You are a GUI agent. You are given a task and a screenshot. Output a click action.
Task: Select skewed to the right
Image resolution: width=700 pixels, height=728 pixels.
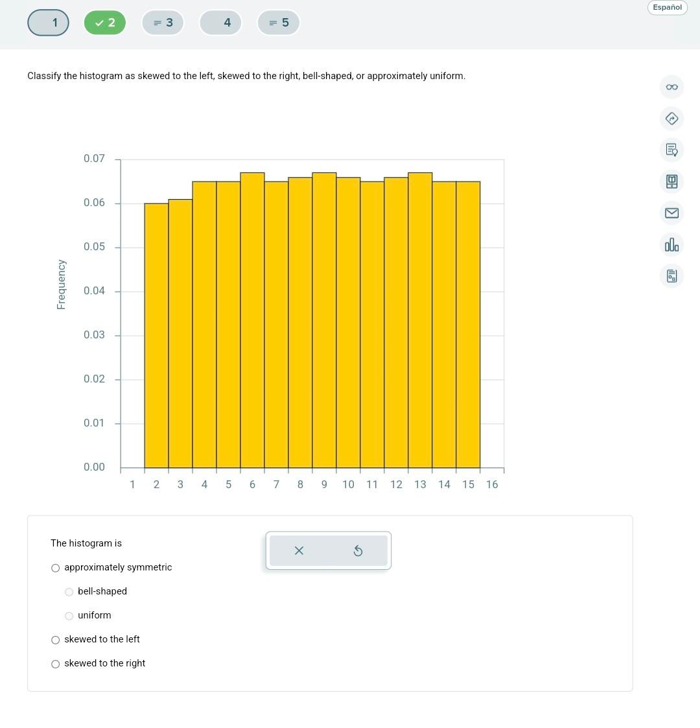[55, 664]
